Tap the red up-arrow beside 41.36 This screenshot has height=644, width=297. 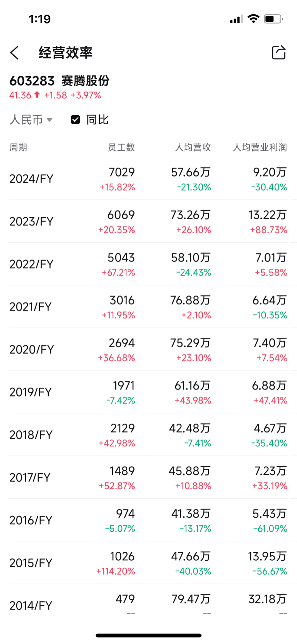(37, 94)
